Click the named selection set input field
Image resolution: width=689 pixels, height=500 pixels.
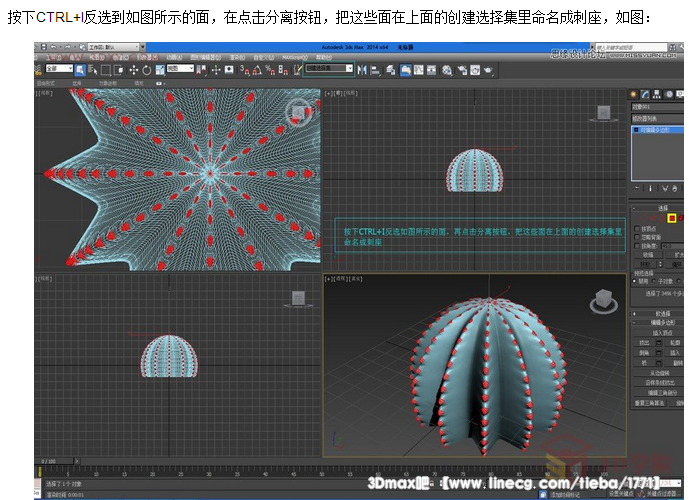[x=329, y=69]
